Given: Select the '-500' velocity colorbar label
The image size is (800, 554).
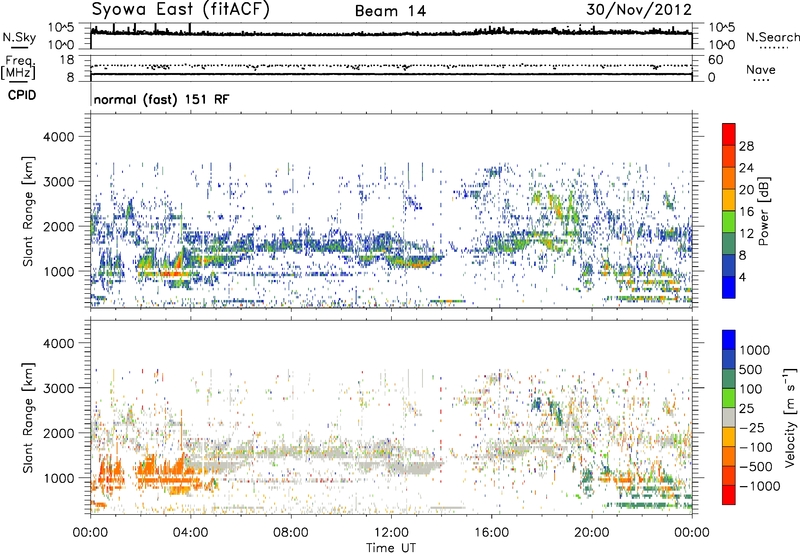Looking at the screenshot, I should pyautogui.click(x=756, y=467).
